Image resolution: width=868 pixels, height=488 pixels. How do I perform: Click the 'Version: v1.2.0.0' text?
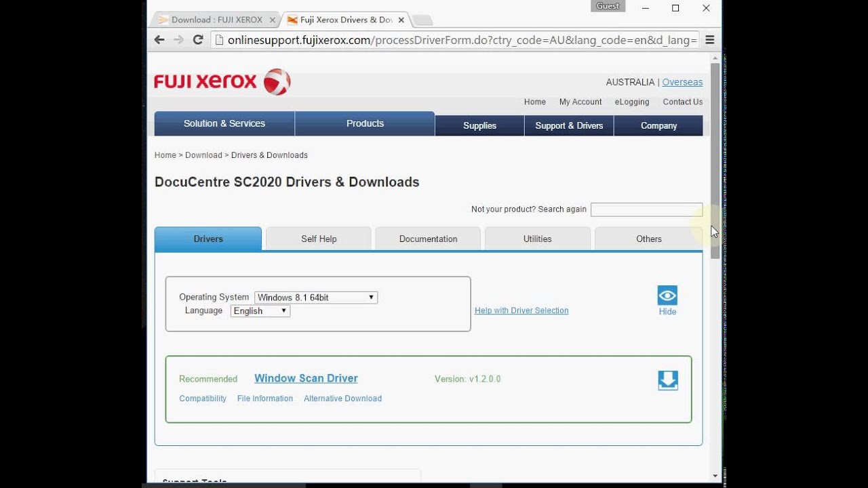pyautogui.click(x=467, y=379)
